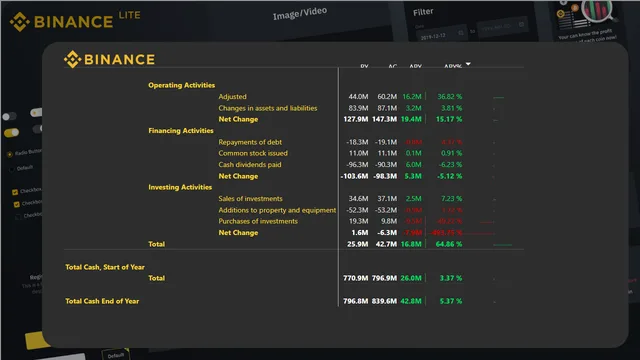Click the calendar icon in the 2019-12-12 date field
The image size is (640, 360).
461,33
